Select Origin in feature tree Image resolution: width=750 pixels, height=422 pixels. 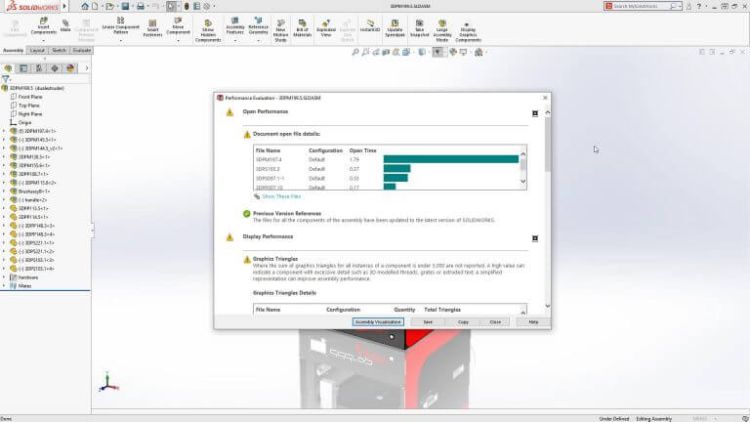[x=24, y=122]
